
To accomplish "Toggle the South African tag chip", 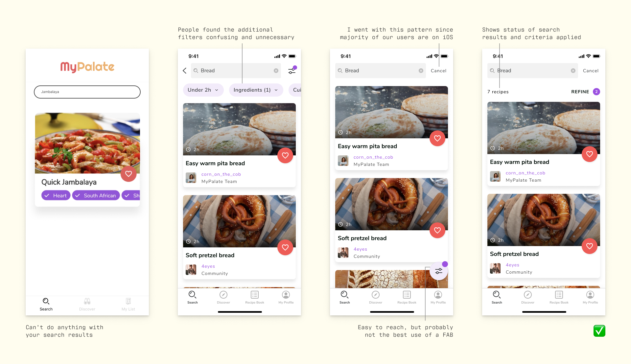I will [x=96, y=195].
